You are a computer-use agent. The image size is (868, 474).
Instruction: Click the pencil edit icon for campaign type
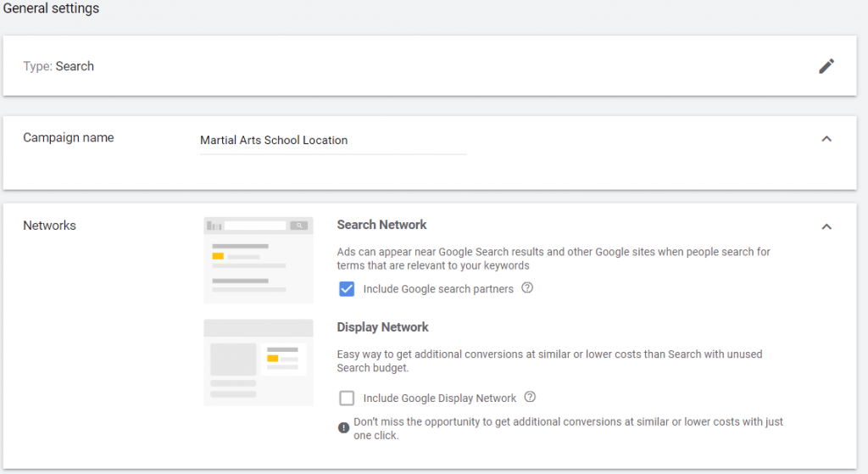826,66
